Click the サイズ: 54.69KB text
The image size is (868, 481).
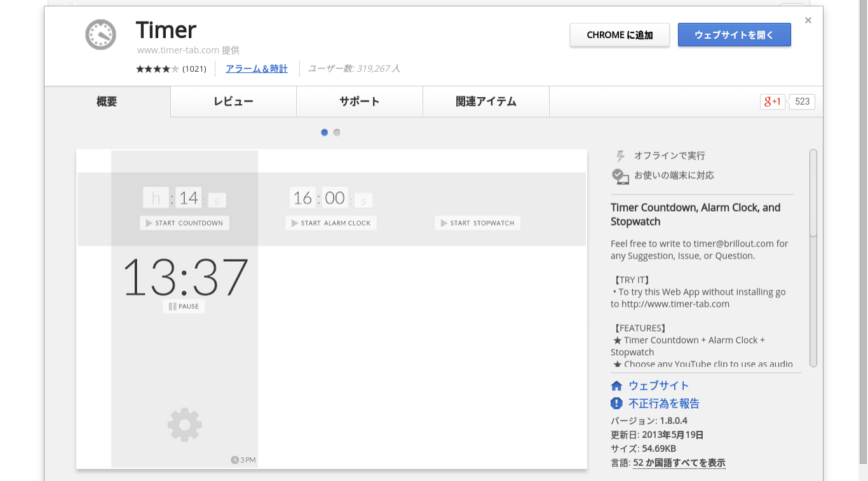point(643,449)
